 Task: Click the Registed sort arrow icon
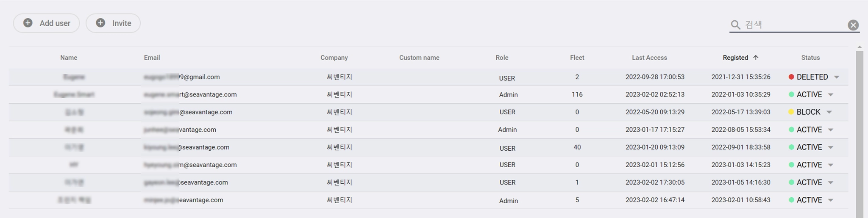756,58
